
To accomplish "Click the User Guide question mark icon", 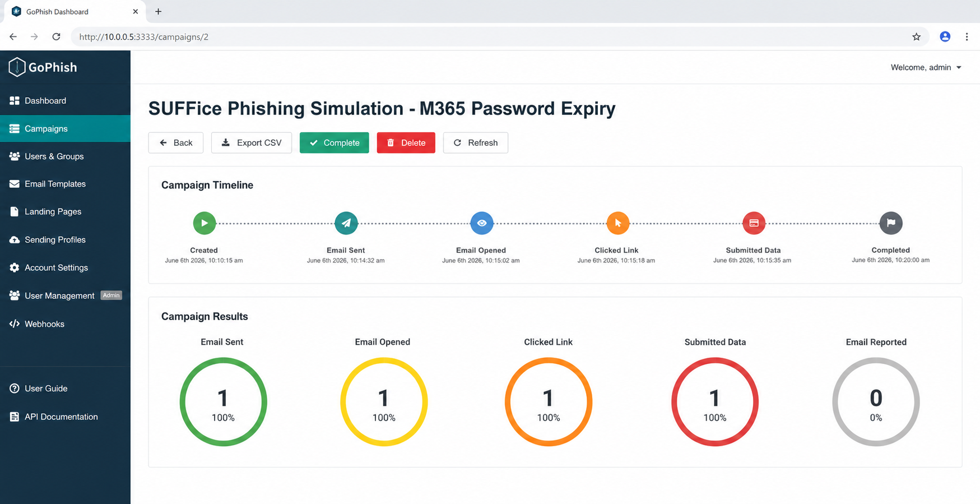I will click(15, 389).
